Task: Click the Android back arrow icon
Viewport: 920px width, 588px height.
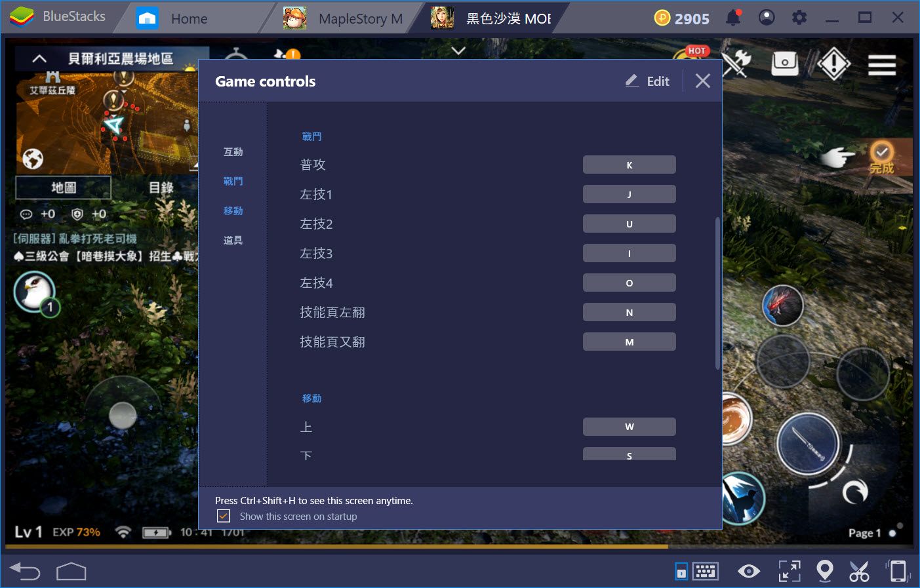Action: click(x=25, y=572)
